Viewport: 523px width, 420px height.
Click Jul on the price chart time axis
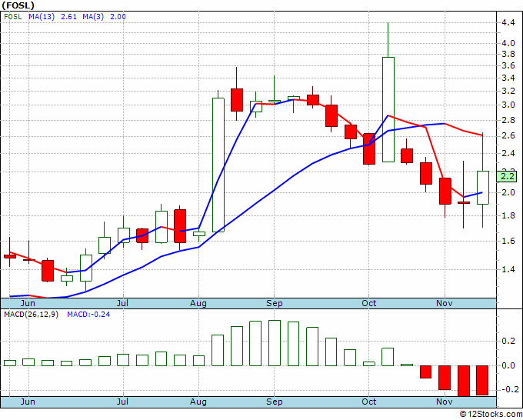point(122,303)
